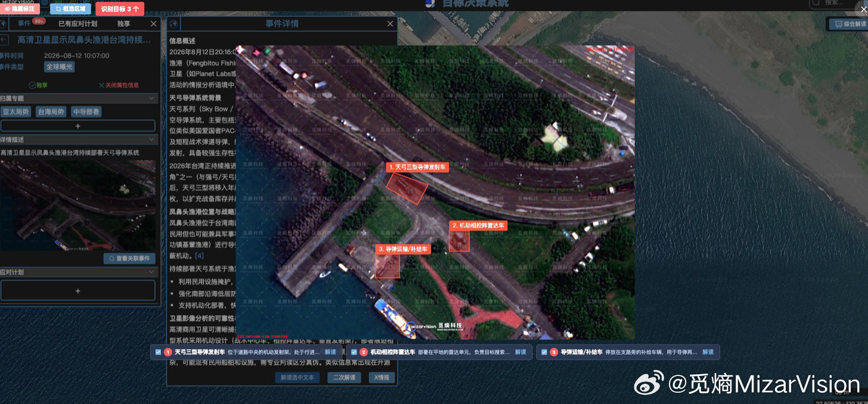Click 关闭属性信息 to close attributes
Image resolution: width=868 pixels, height=404 pixels.
(119, 85)
